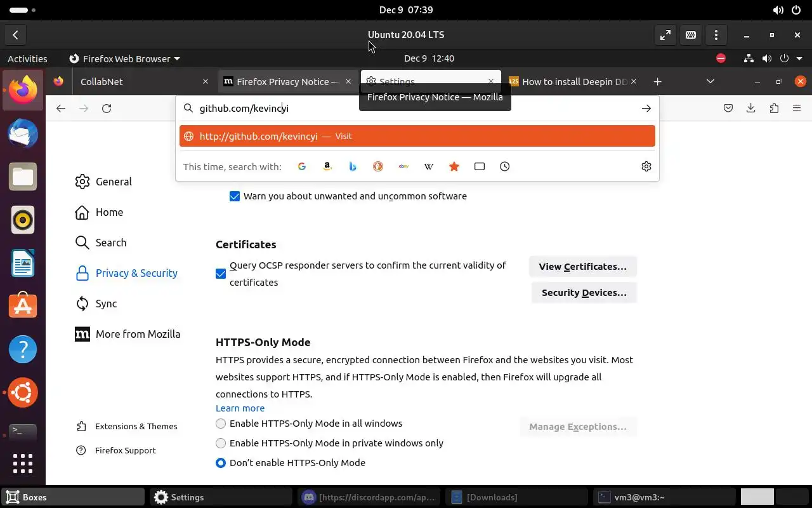Open Learn more link for HTTPS-Only
Screen dimensions: 812x508
click(x=240, y=408)
